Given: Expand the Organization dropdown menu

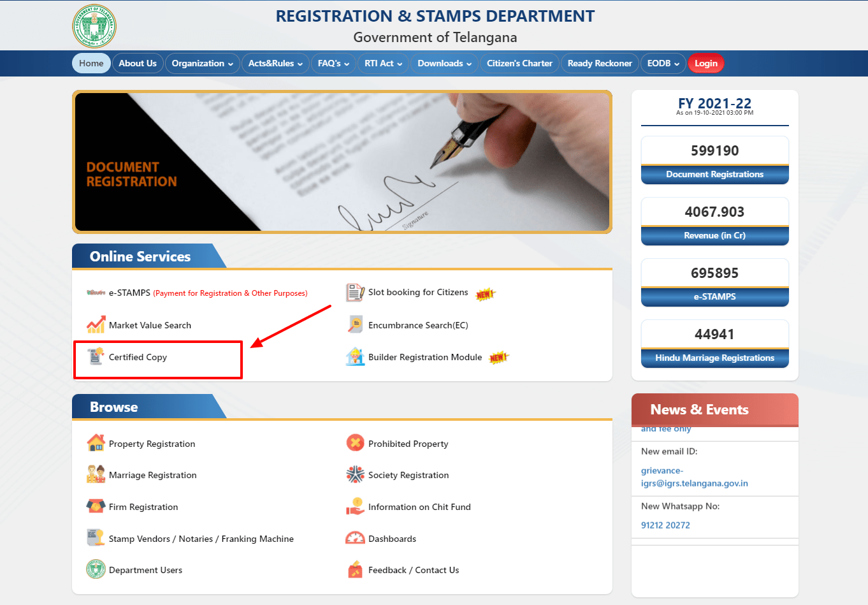Looking at the screenshot, I should (x=202, y=63).
